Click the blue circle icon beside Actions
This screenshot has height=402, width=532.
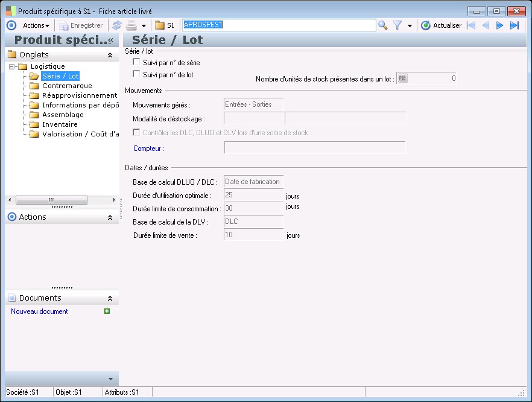coord(11,25)
